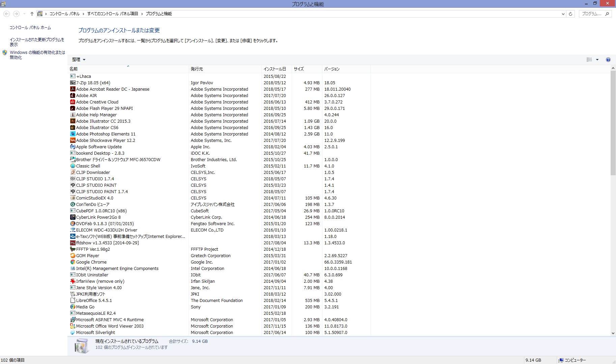Click the DVDFab 9.1.8.3 icon
The image size is (616, 364).
72,223
